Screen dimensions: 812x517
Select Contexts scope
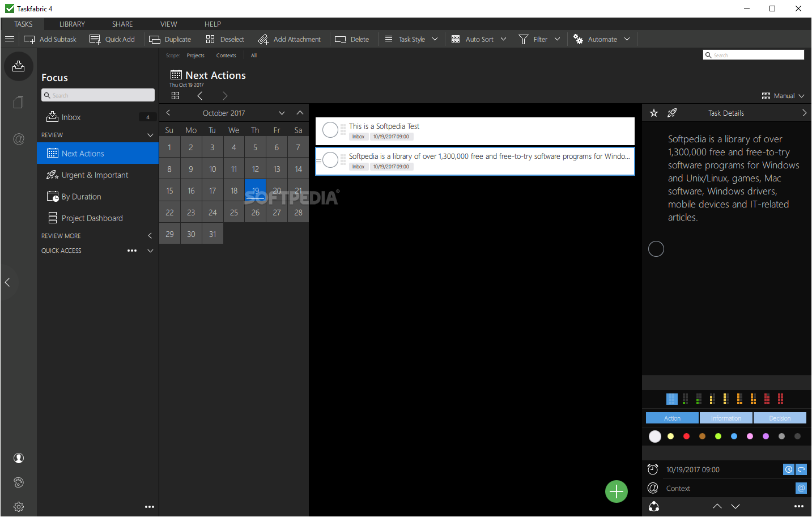point(226,56)
